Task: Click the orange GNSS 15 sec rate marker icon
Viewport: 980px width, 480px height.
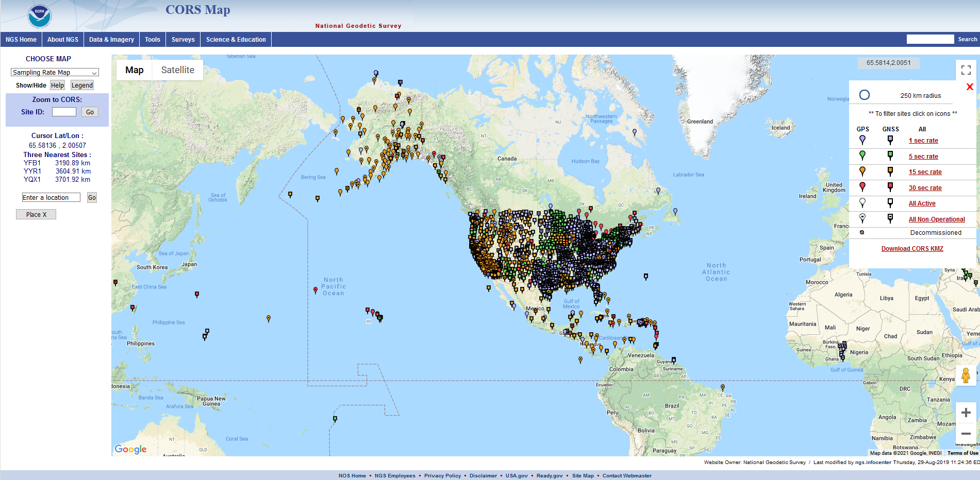Action: pos(890,171)
